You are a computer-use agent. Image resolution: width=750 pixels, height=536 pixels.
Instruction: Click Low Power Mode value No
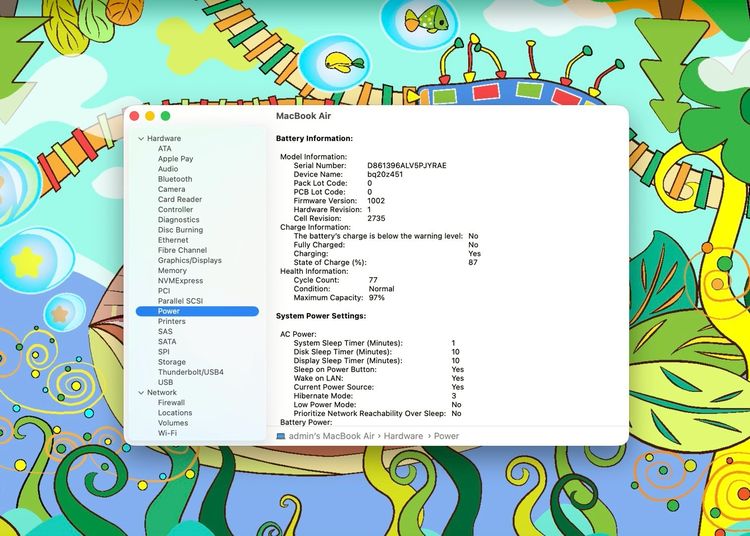click(456, 405)
